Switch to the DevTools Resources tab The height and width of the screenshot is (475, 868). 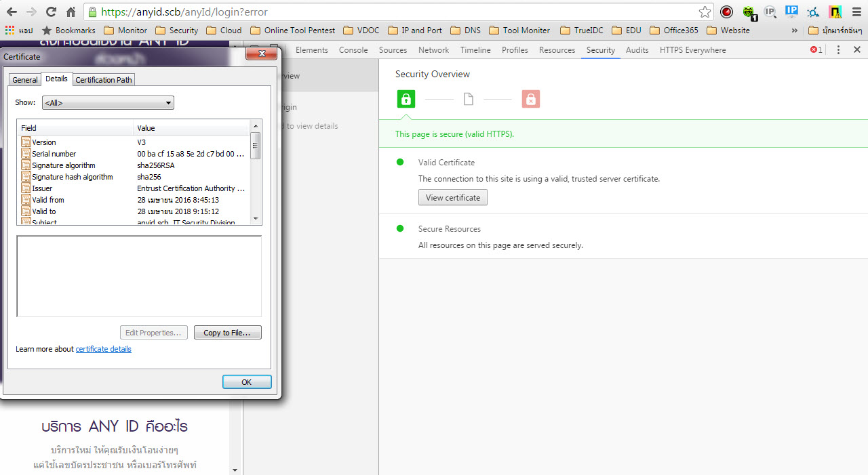tap(557, 50)
